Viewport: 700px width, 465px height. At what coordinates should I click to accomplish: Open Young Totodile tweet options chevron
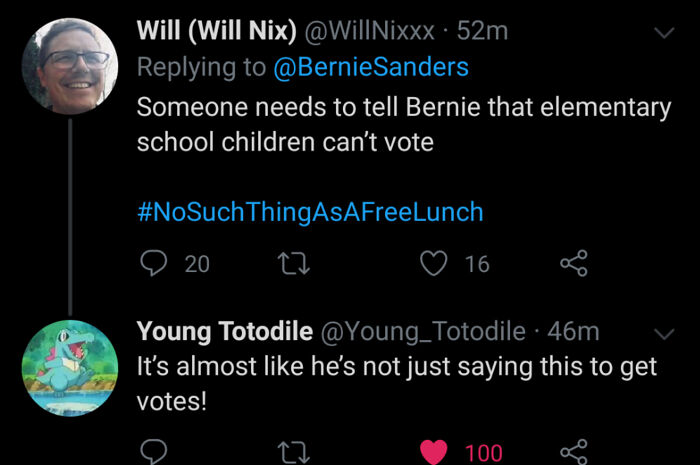(x=663, y=332)
